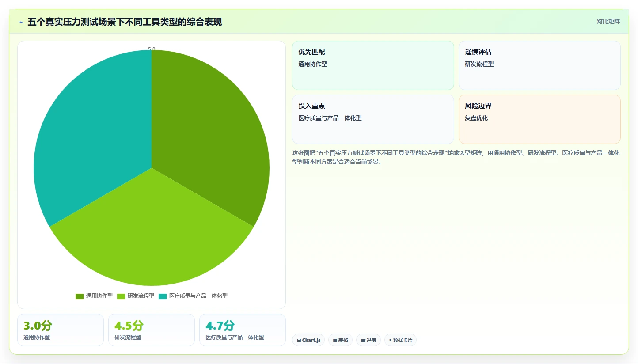The height and width of the screenshot is (364, 638).
Task: Select the 4.5分 研发流程型 score card
Action: [152, 330]
